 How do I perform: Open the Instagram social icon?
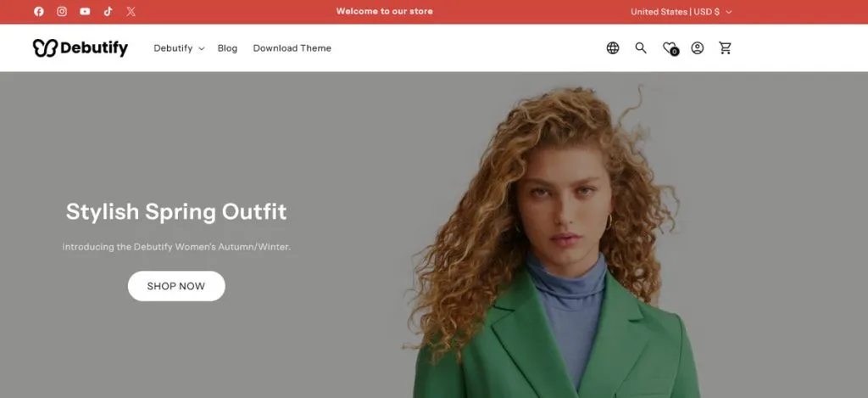coord(62,12)
